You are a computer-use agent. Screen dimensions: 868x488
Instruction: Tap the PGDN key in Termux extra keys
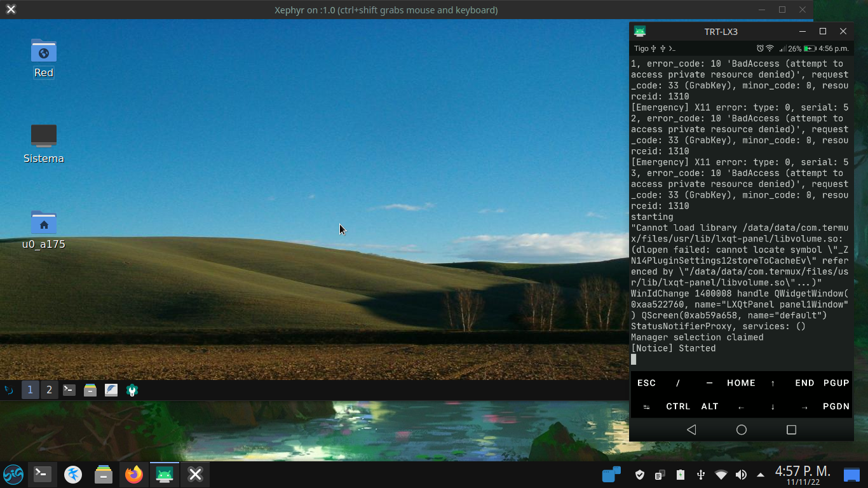tap(836, 407)
